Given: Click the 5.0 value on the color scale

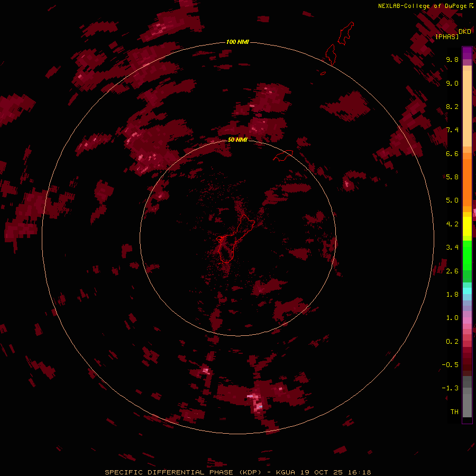Looking at the screenshot, I should [452, 200].
